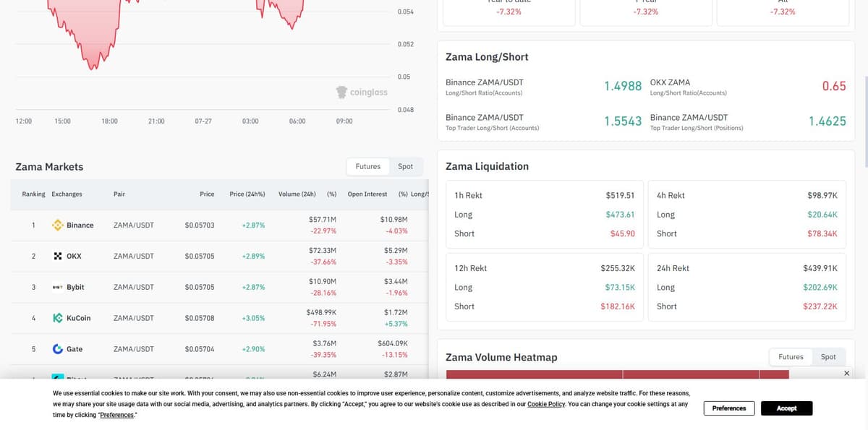This screenshot has height=430, width=868.
Task: Click $604.09K open interest for Gate
Action: [x=393, y=343]
